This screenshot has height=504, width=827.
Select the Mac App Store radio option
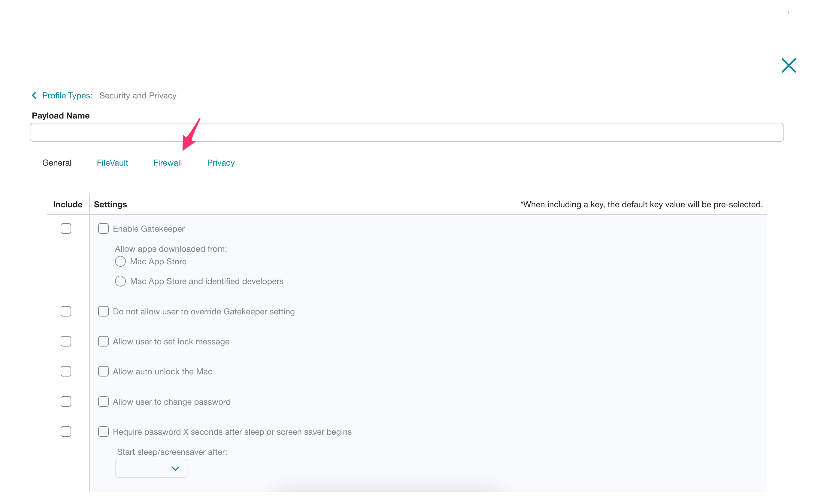click(120, 261)
